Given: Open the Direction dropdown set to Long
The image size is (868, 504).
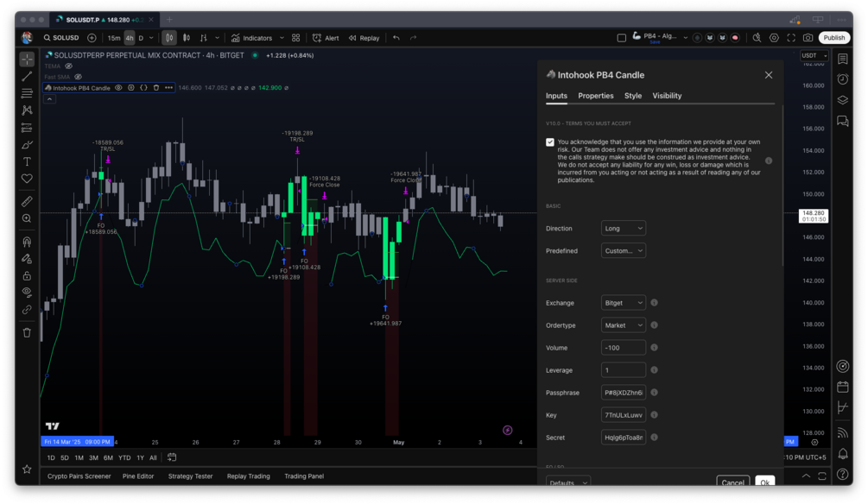Looking at the screenshot, I should [x=624, y=228].
